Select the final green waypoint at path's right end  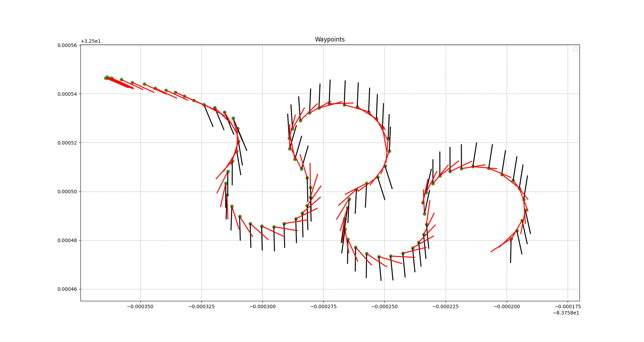511,239
